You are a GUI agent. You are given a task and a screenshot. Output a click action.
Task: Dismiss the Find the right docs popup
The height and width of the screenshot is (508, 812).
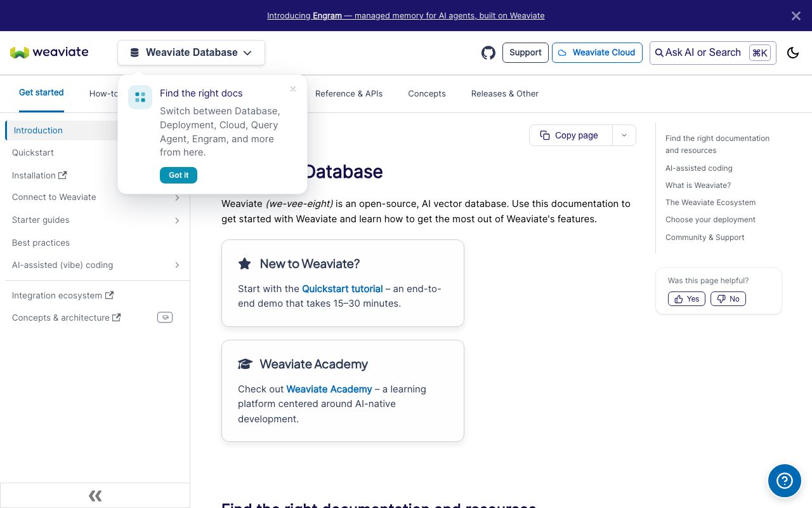click(x=293, y=89)
